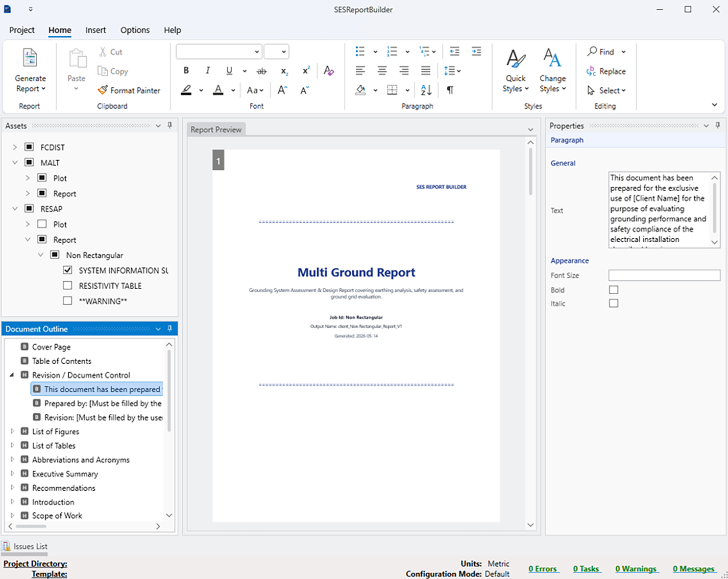Open the Find dropdown arrow
This screenshot has height=579, width=728.
pyautogui.click(x=624, y=51)
